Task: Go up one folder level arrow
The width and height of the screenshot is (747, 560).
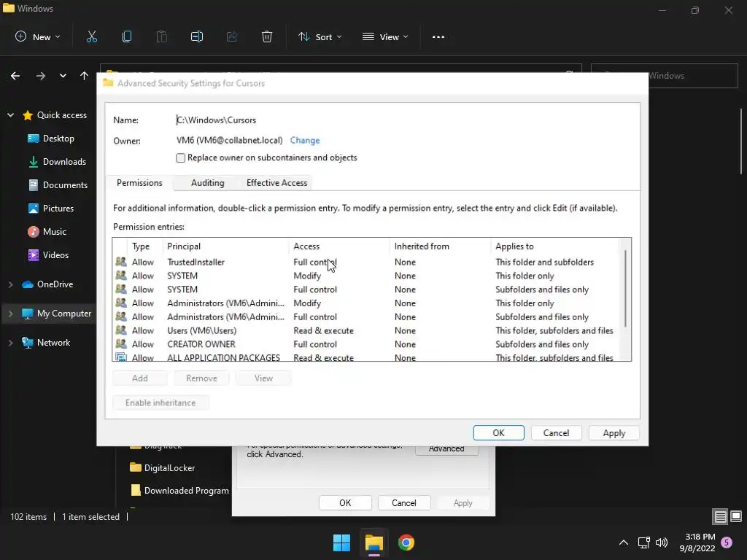Action: pyautogui.click(x=85, y=76)
